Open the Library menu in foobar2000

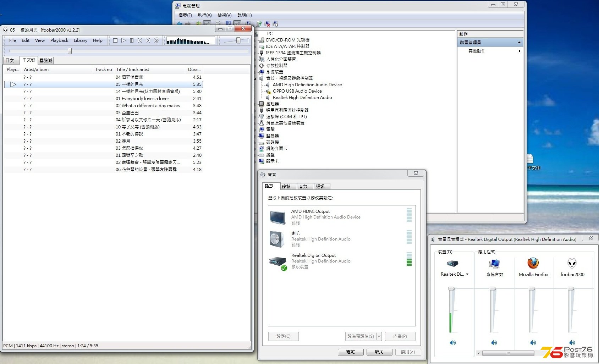tap(81, 40)
